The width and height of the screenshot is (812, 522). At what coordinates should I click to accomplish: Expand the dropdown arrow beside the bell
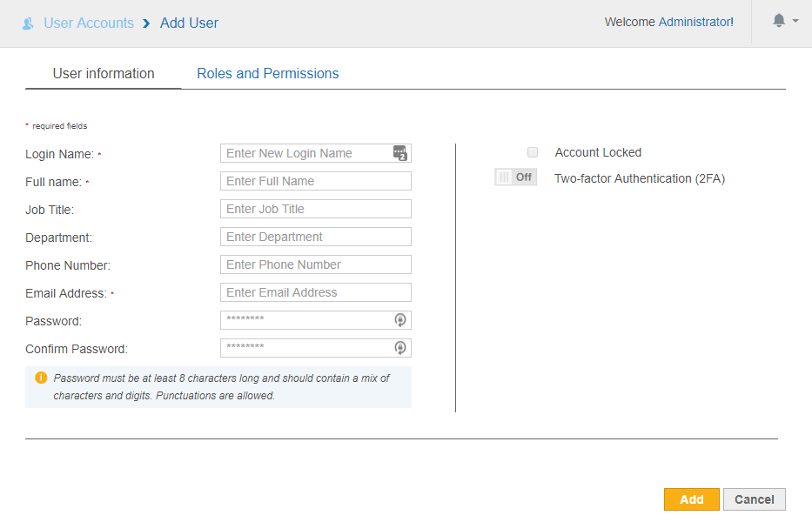point(795,21)
